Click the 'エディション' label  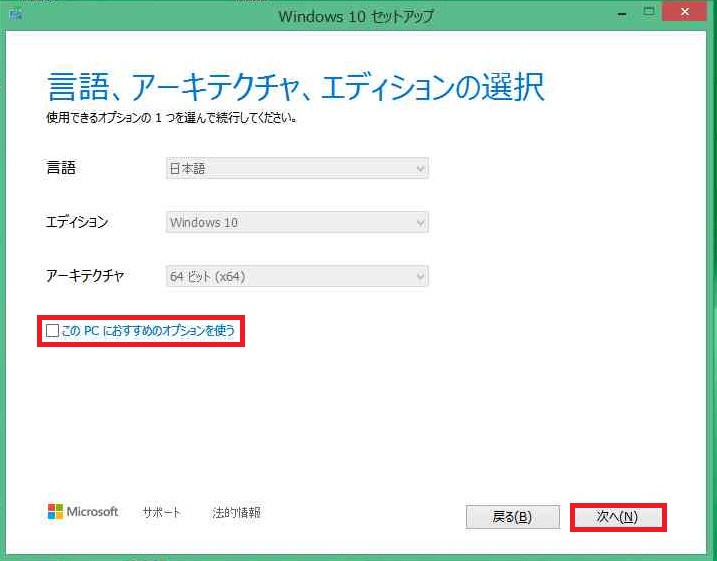pyautogui.click(x=77, y=222)
